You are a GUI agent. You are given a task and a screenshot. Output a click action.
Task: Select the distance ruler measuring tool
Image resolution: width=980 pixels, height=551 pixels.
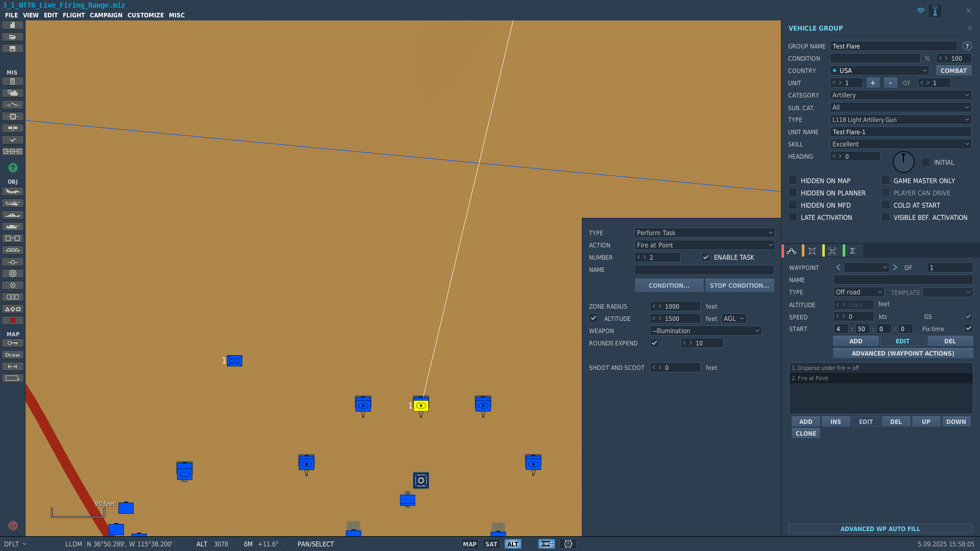(x=13, y=366)
